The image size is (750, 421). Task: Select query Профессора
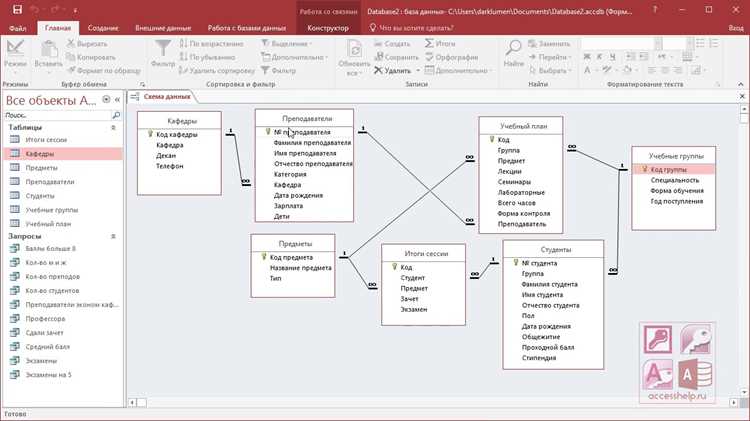pos(62,319)
